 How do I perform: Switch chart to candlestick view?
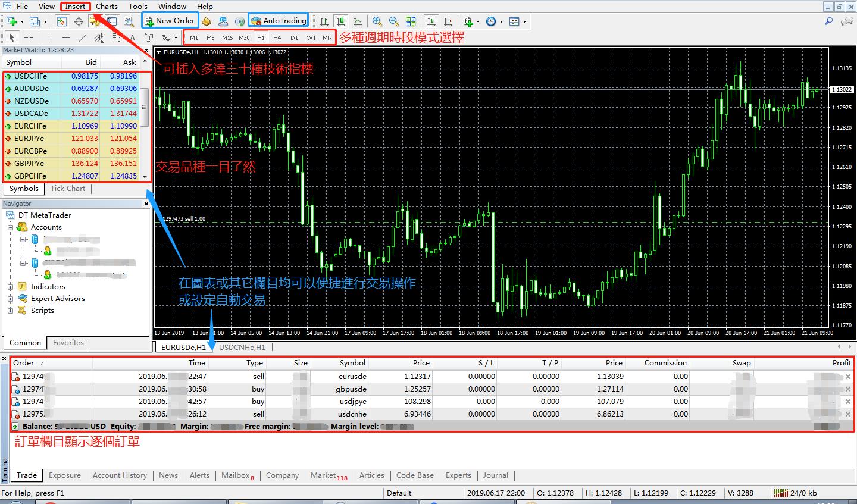click(341, 21)
